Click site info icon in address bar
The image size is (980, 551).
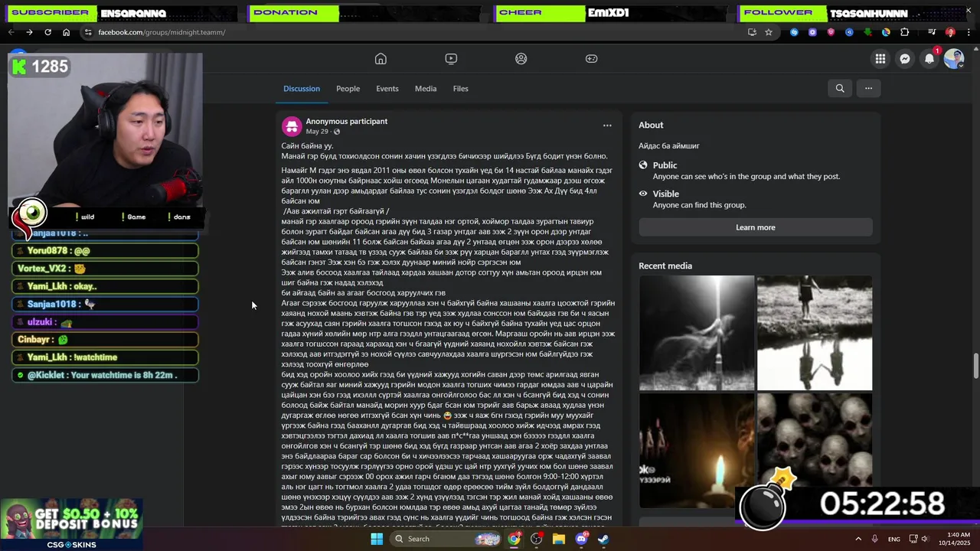[88, 32]
